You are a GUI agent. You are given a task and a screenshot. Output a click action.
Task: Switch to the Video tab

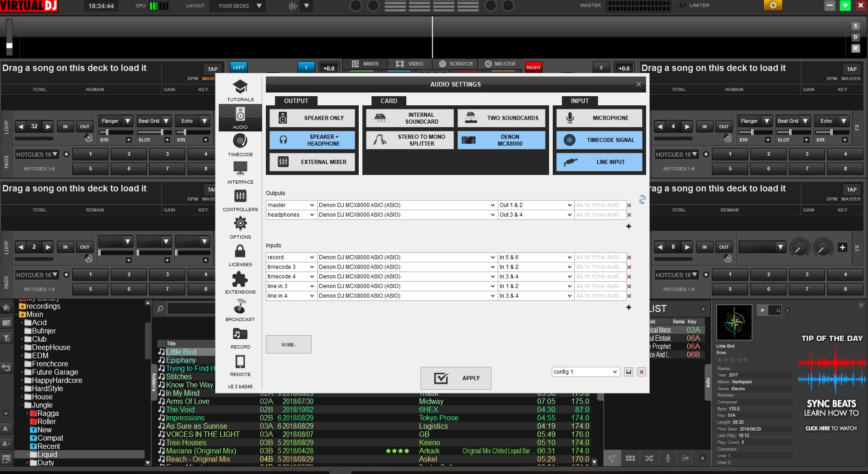pos(410,64)
